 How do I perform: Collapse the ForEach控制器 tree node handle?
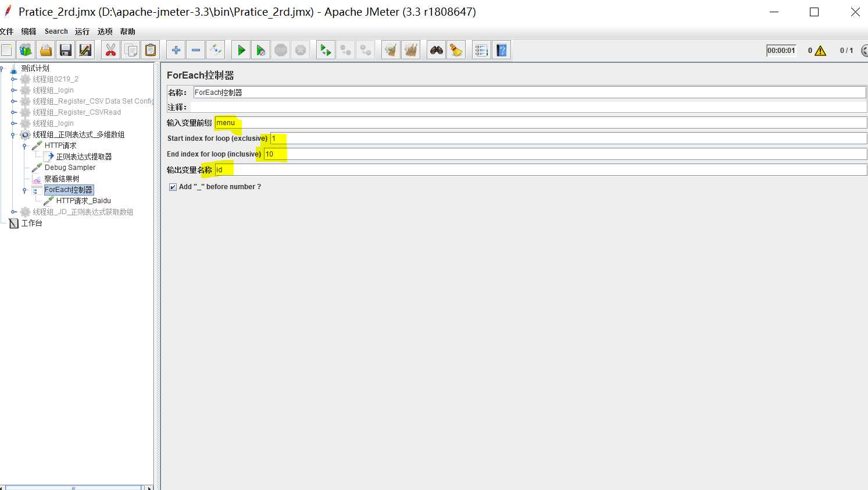24,190
